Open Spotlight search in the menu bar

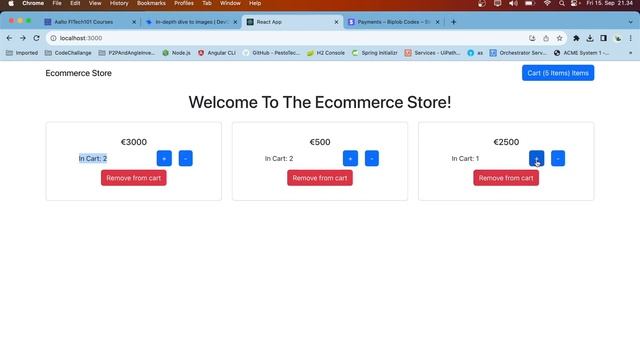tap(562, 3)
